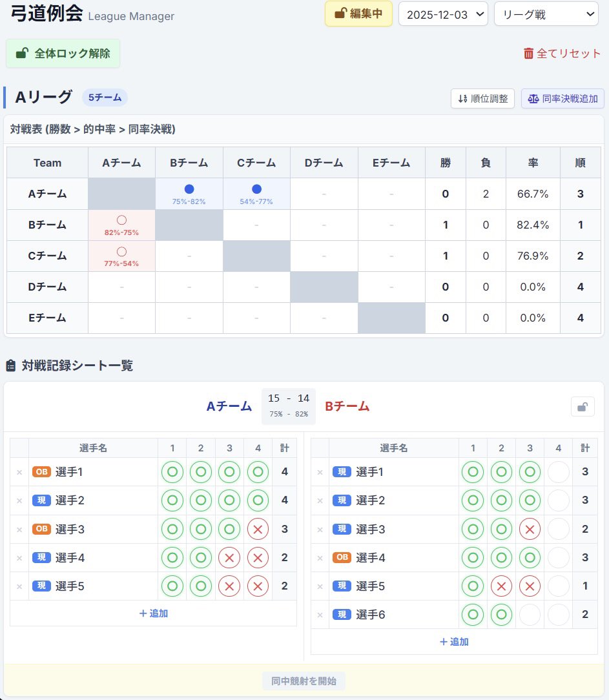Click 同中競射を開始 button
The image size is (609, 700).
pos(304,681)
